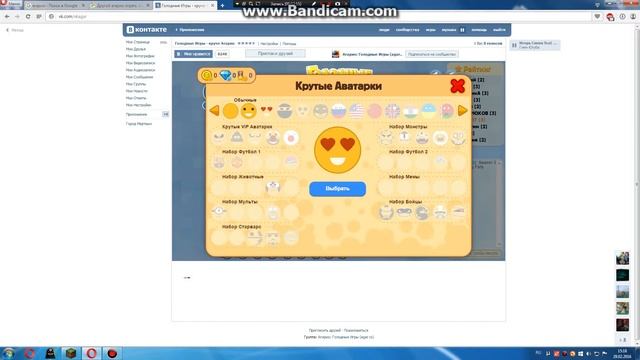Select the pink circle avatar
This screenshot has height=360, width=640.
(374, 111)
